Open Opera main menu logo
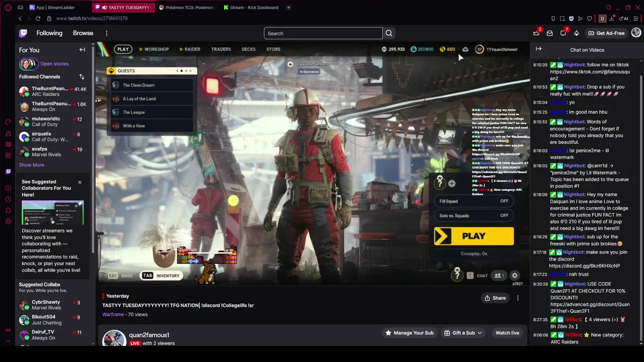The image size is (644, 362). 8,8
